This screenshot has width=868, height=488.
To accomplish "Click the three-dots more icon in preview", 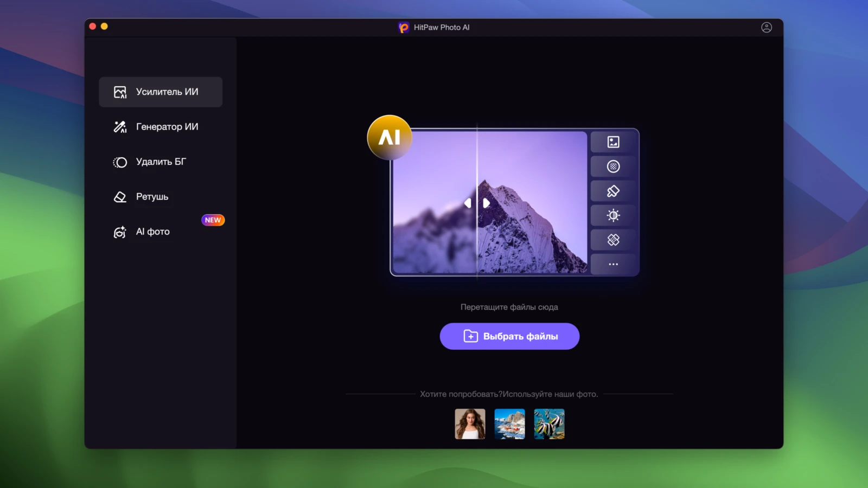I will (x=613, y=264).
